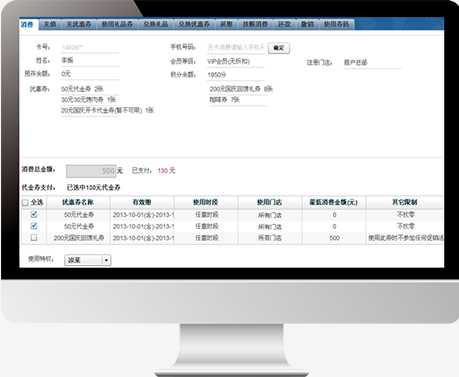
Task: Click the VIP会员 member level value
Action: click(x=228, y=61)
